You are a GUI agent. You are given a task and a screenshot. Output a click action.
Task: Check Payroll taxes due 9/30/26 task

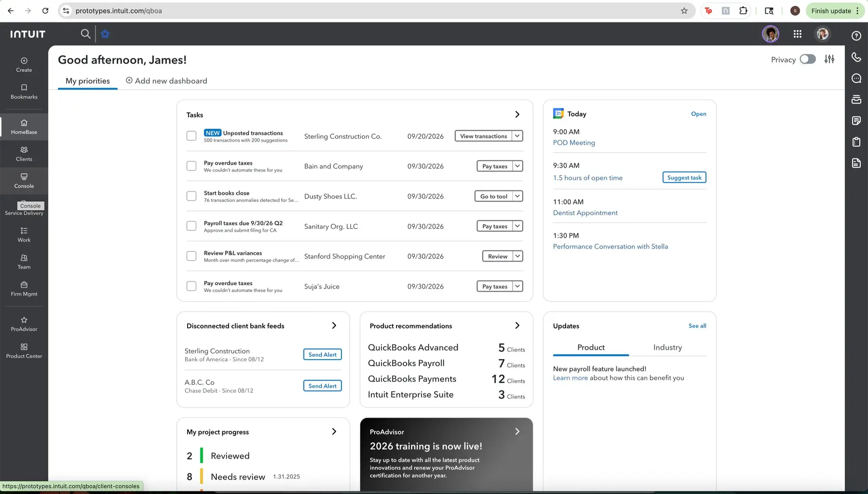[191, 226]
